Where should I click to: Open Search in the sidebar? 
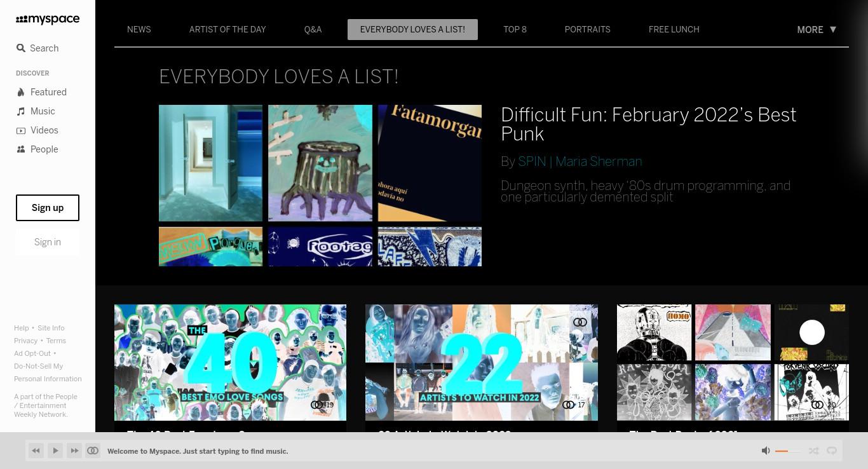[37, 48]
